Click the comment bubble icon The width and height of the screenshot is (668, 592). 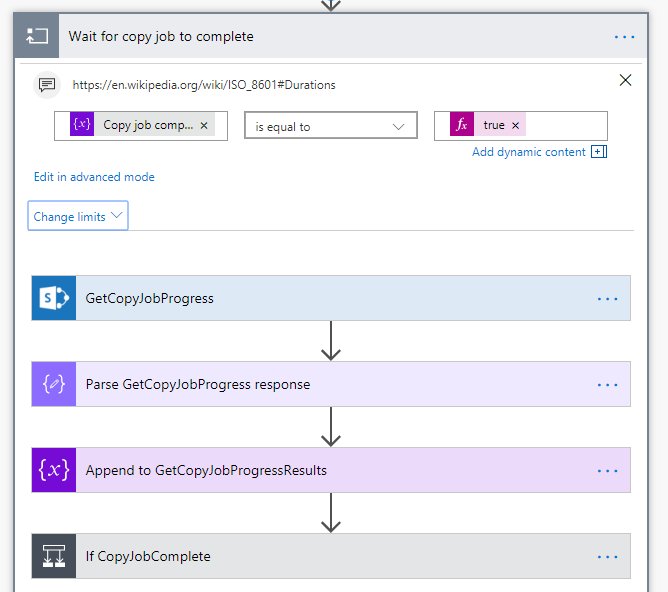tap(46, 84)
